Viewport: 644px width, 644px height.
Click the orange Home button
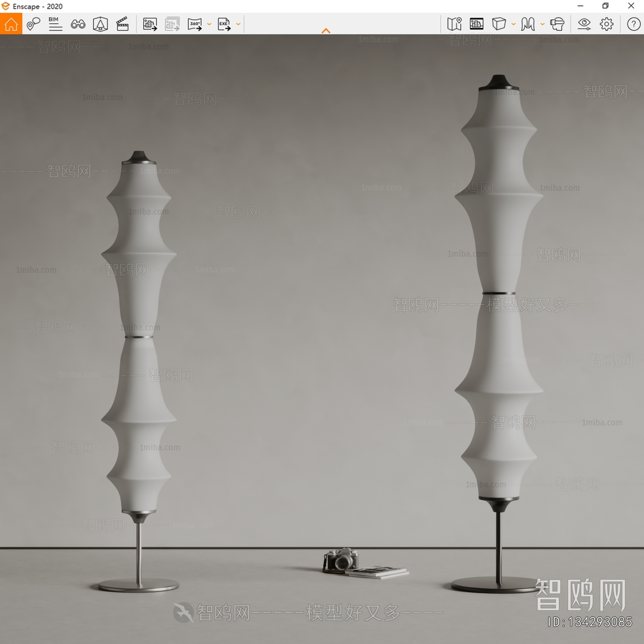coord(11,24)
